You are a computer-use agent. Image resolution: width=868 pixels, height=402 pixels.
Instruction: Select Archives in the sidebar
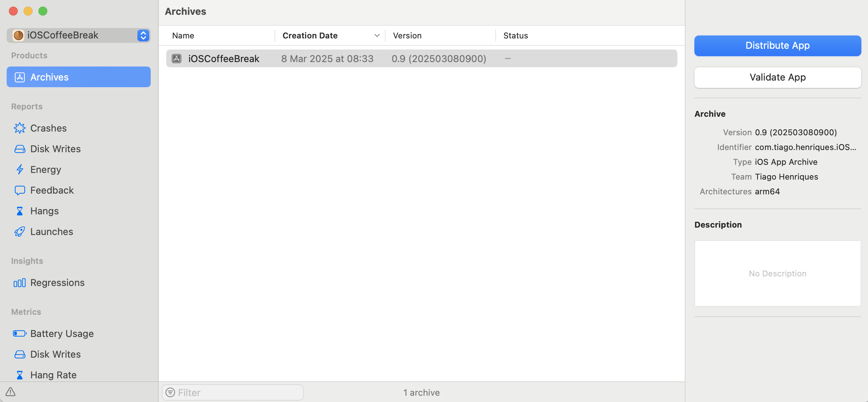point(78,77)
